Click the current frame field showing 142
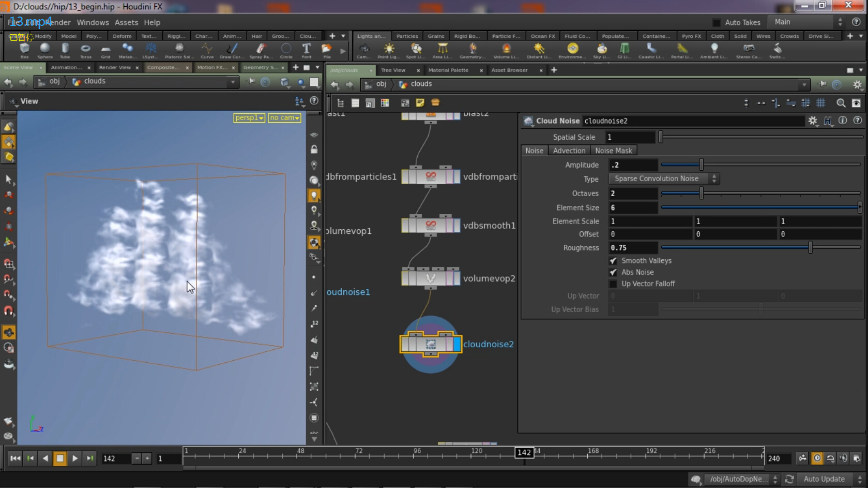The image size is (868, 488). point(116,459)
